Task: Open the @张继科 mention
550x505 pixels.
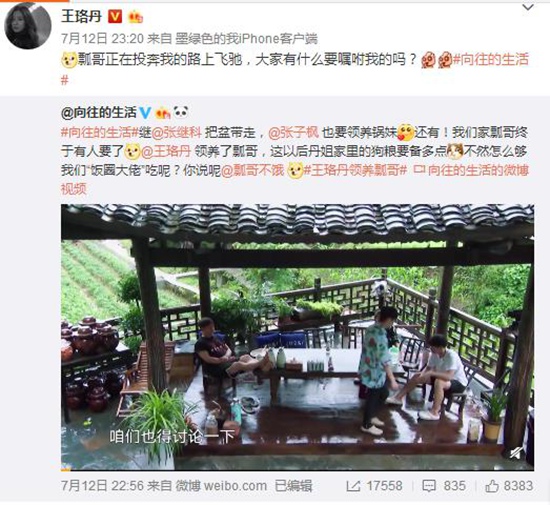Action: click(x=176, y=133)
